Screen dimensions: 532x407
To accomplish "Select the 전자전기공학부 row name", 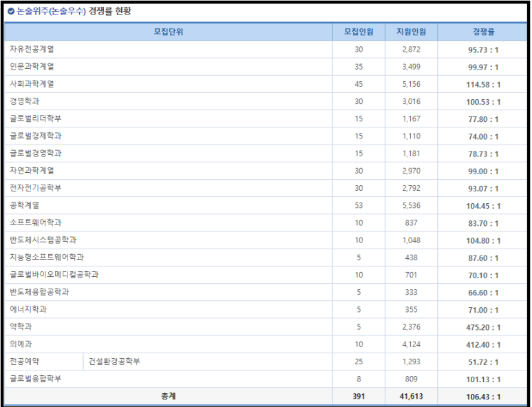I will [35, 188].
